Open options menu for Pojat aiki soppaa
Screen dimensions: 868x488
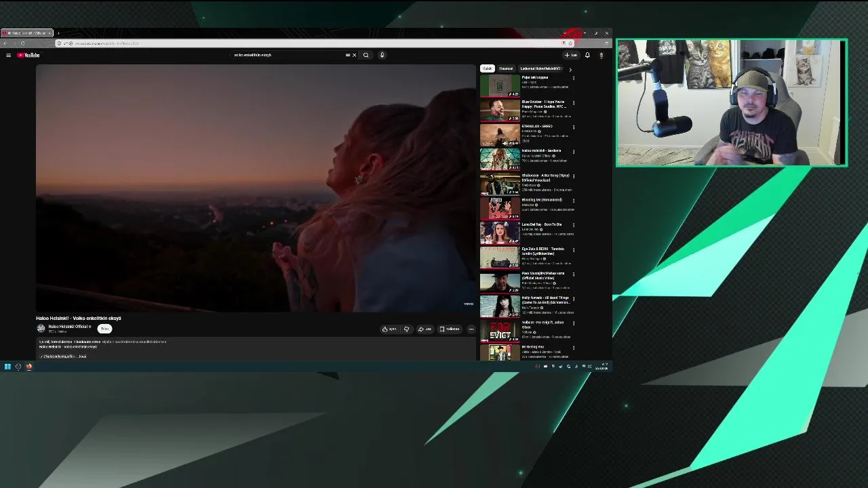[x=574, y=79]
